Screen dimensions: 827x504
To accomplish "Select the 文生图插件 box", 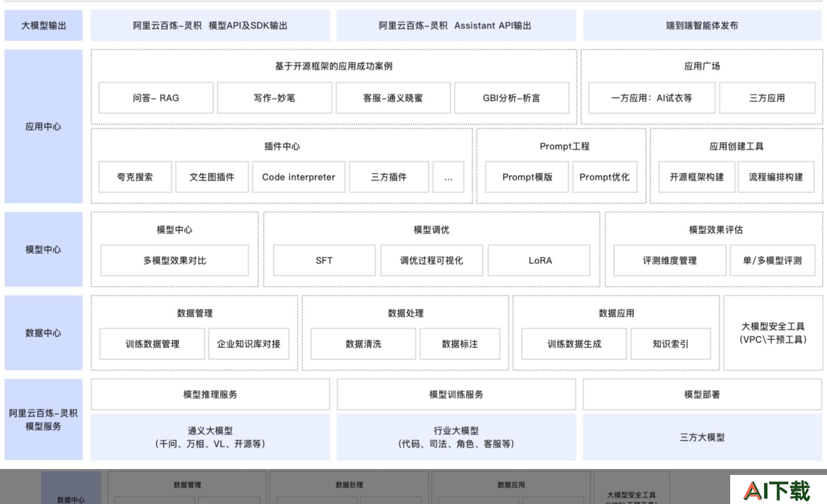I will pyautogui.click(x=212, y=177).
